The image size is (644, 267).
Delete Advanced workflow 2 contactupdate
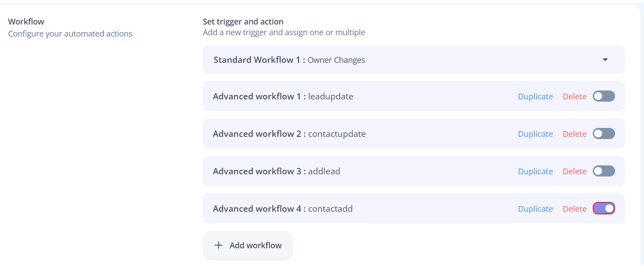click(x=575, y=134)
